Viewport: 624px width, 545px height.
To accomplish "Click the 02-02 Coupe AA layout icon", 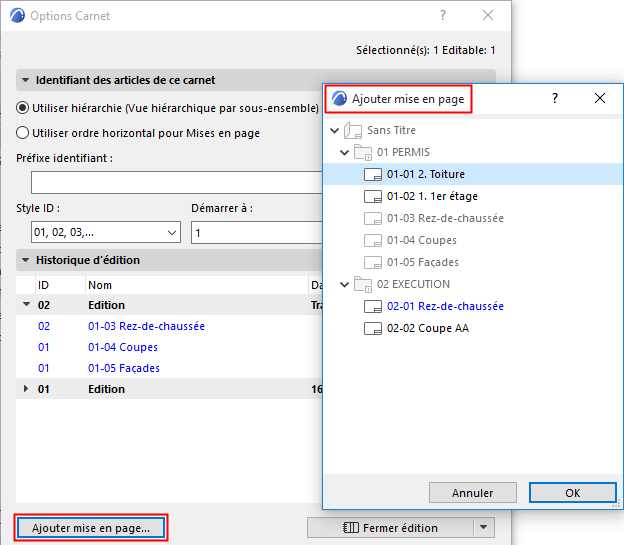I will tap(373, 328).
